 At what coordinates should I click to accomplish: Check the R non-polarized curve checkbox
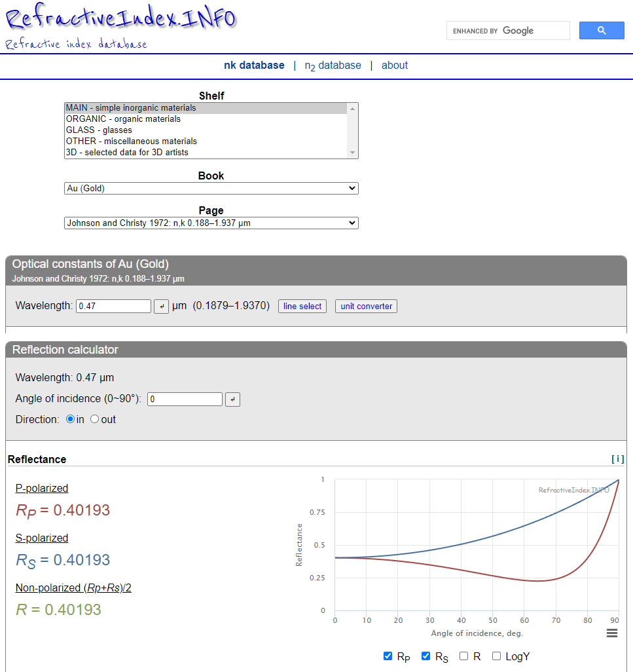pyautogui.click(x=464, y=656)
